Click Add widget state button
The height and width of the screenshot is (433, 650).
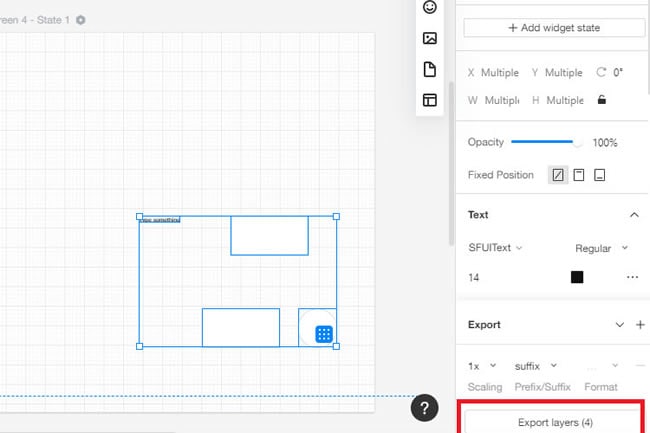[x=554, y=28]
